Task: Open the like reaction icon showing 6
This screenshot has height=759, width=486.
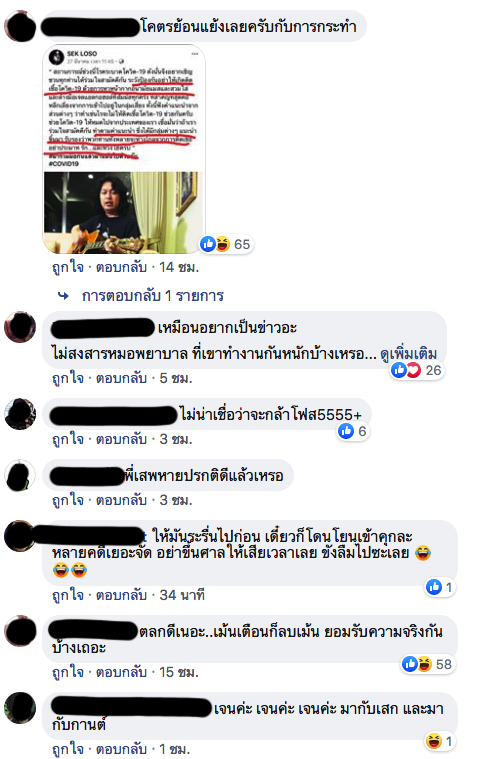Action: pyautogui.click(x=353, y=431)
